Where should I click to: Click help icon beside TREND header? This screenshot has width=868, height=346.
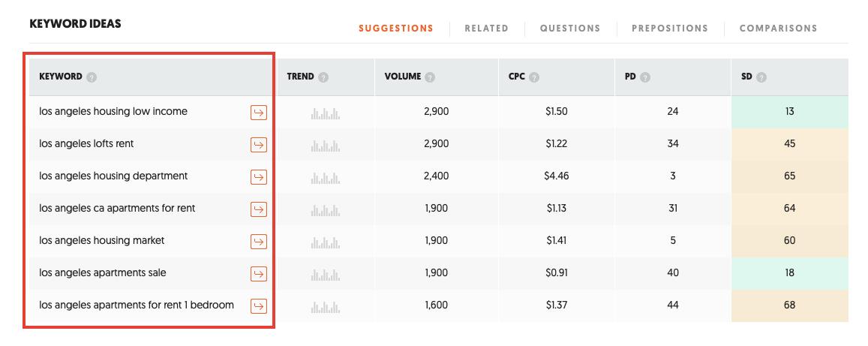[324, 77]
